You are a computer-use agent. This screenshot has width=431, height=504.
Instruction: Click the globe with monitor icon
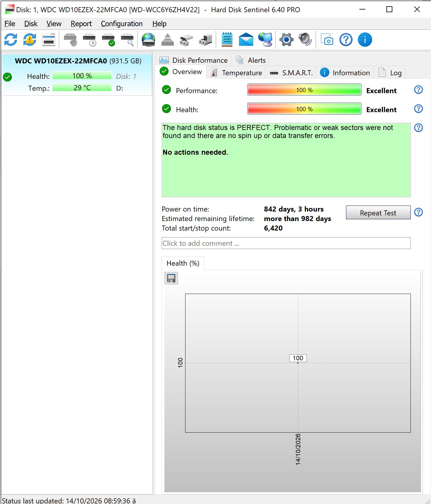coord(265,40)
